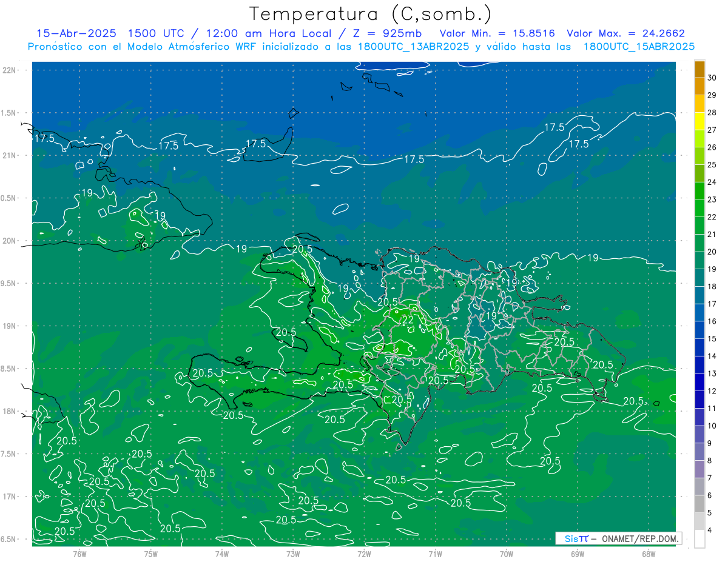This screenshot has height=562, width=728.
Task: Click the "76W" longitude axis label
Action: 79,554
